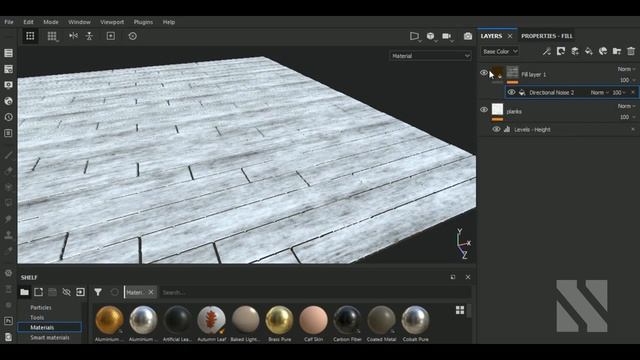Viewport: 640px width, 360px height.
Task: Click the add folder icon in Layers
Action: tap(617, 51)
